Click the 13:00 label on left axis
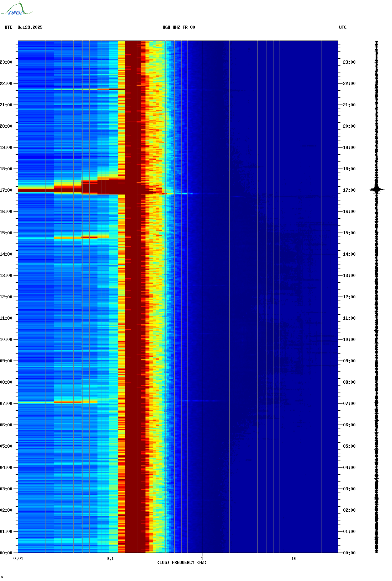Screen dimensions: 392x581 point(6,276)
